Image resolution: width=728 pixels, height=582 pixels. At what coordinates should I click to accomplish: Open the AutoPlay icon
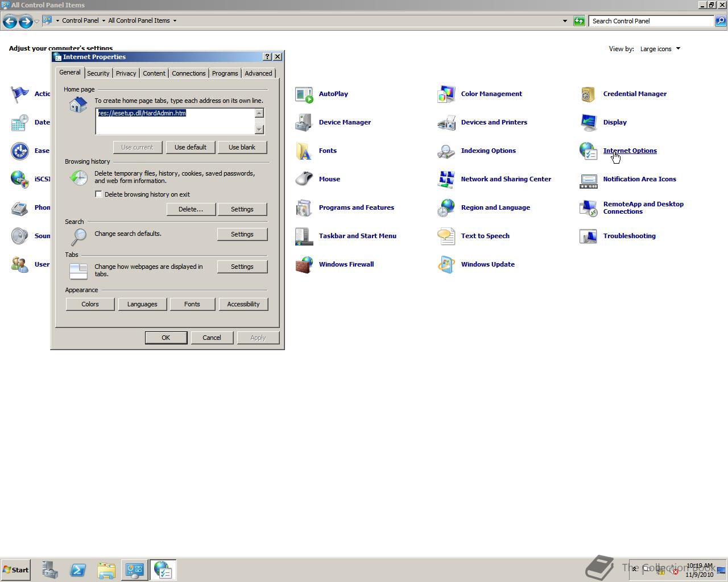click(304, 94)
